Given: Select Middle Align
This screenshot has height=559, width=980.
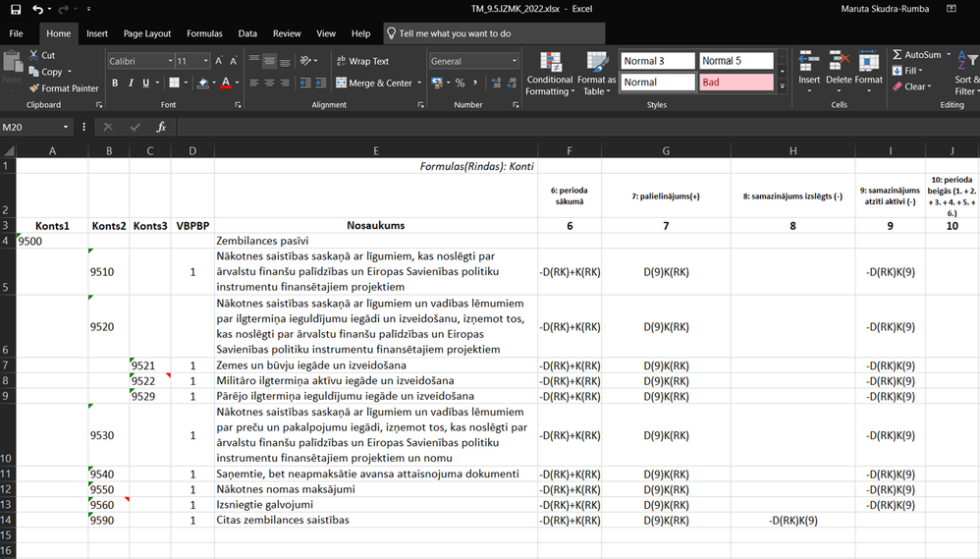Looking at the screenshot, I should [x=269, y=61].
